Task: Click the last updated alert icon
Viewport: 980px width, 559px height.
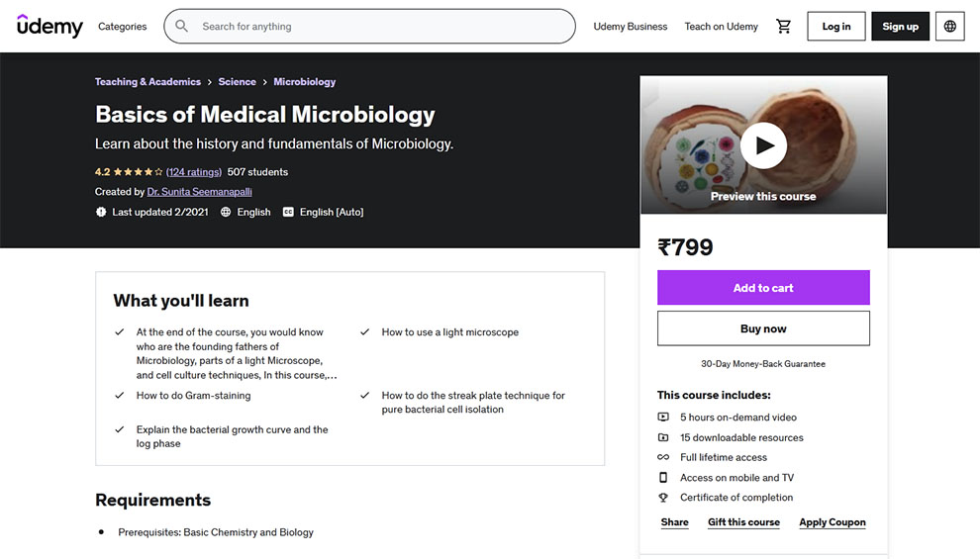Action: (x=101, y=212)
